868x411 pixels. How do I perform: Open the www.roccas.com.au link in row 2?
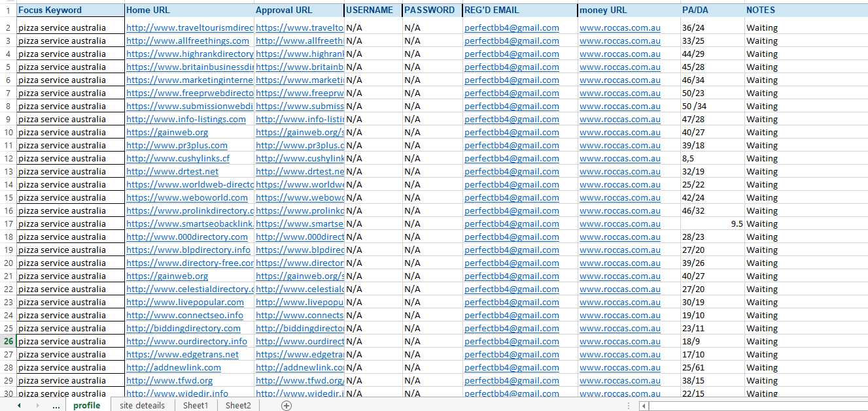click(619, 27)
